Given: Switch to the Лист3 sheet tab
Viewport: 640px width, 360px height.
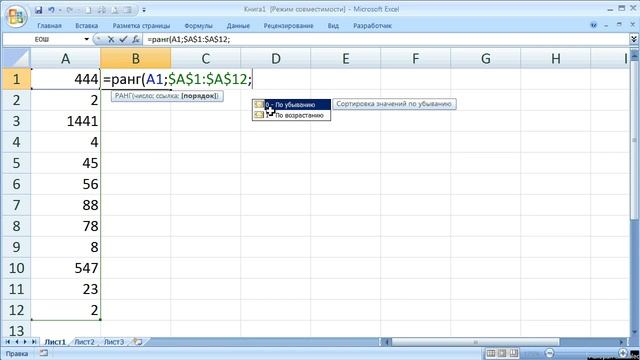Looking at the screenshot, I should pyautogui.click(x=114, y=342).
